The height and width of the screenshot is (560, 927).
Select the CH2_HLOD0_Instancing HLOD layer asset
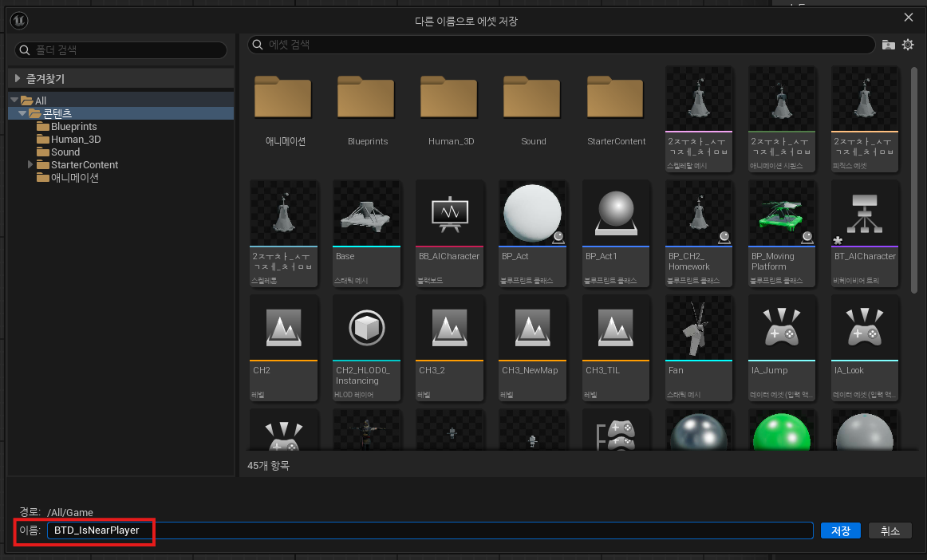point(366,348)
